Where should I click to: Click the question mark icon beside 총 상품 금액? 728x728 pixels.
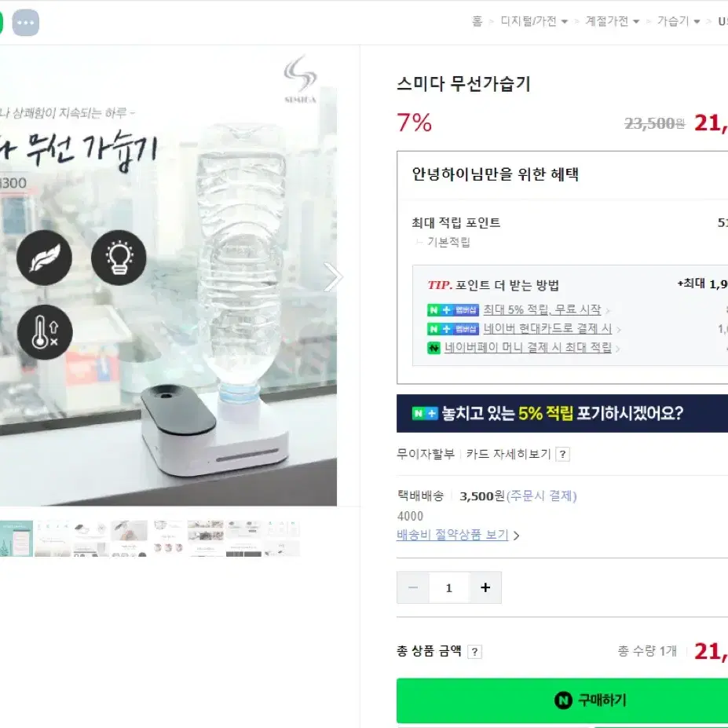pos(474,652)
